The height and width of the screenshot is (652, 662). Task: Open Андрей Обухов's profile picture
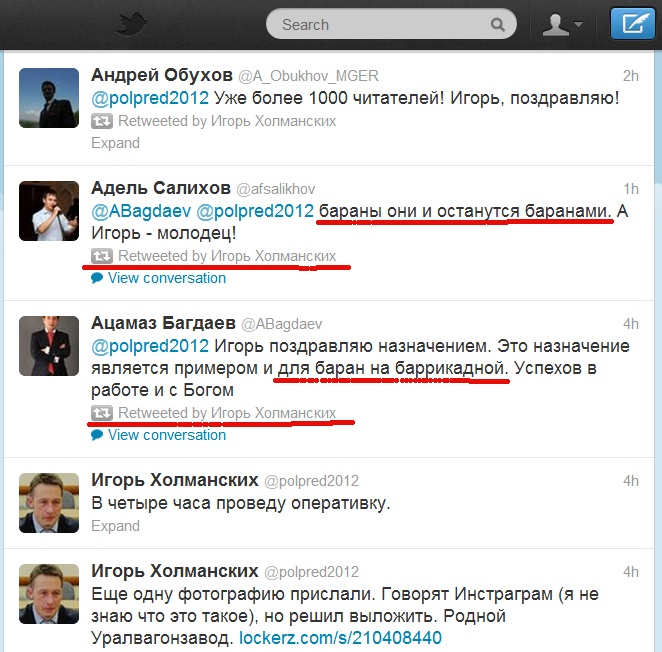49,98
